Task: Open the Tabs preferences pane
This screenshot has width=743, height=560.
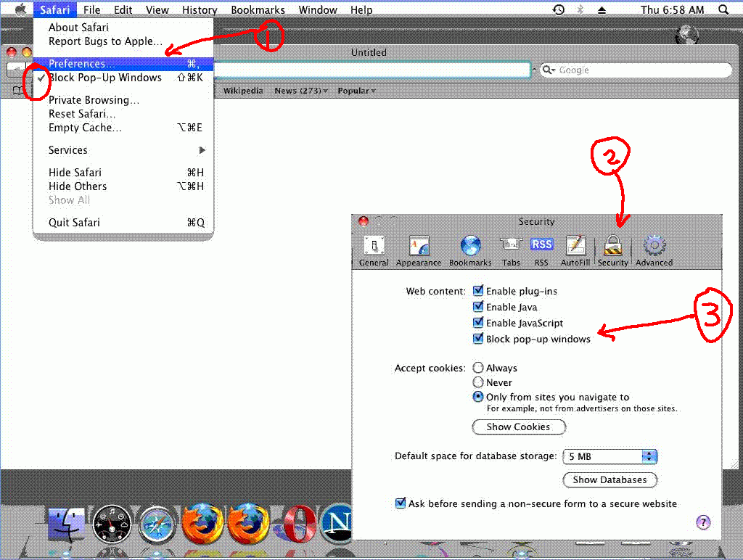Action: pos(511,251)
